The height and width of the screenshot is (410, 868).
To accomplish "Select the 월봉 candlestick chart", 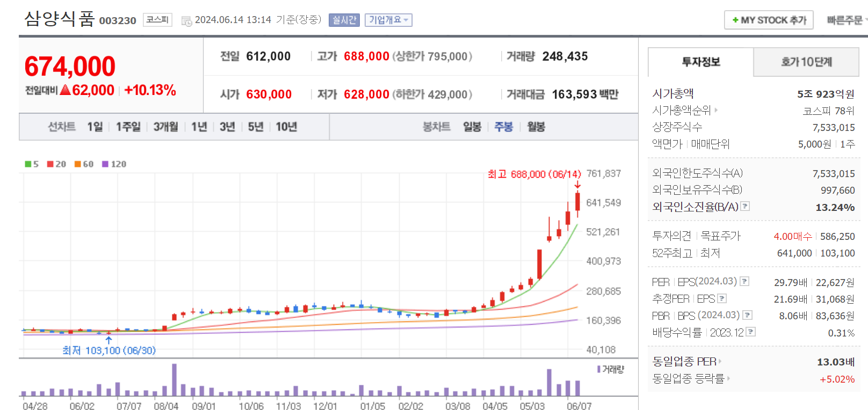I will pos(536,127).
